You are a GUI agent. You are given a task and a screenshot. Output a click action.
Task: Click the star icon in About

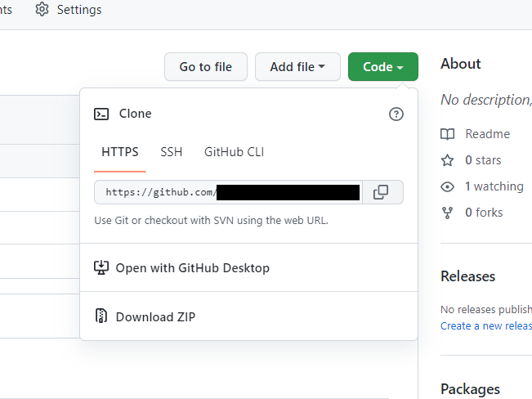[x=447, y=160]
